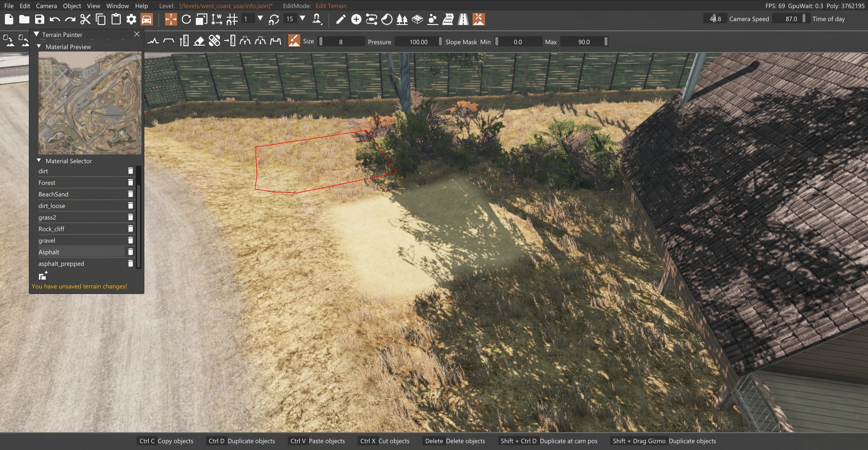This screenshot has width=868, height=450.
Task: Open rotation snap angle dropdown
Action: pos(303,19)
